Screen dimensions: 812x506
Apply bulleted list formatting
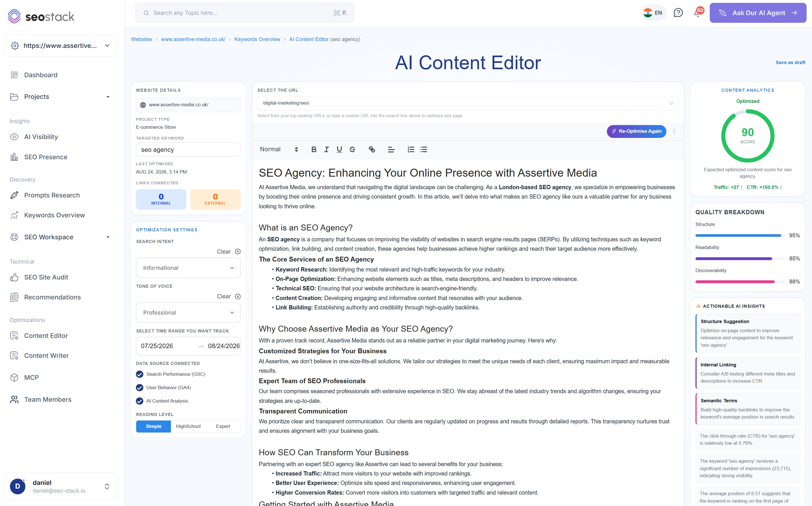click(424, 149)
